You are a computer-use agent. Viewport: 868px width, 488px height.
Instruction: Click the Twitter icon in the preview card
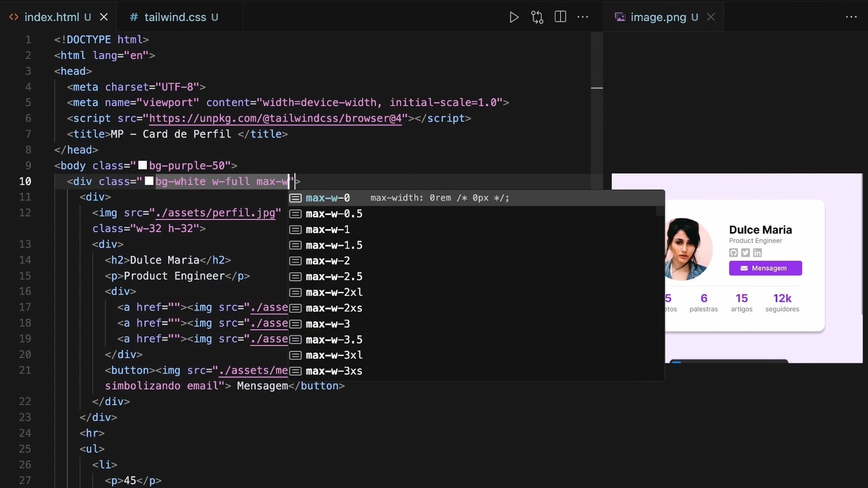point(745,253)
